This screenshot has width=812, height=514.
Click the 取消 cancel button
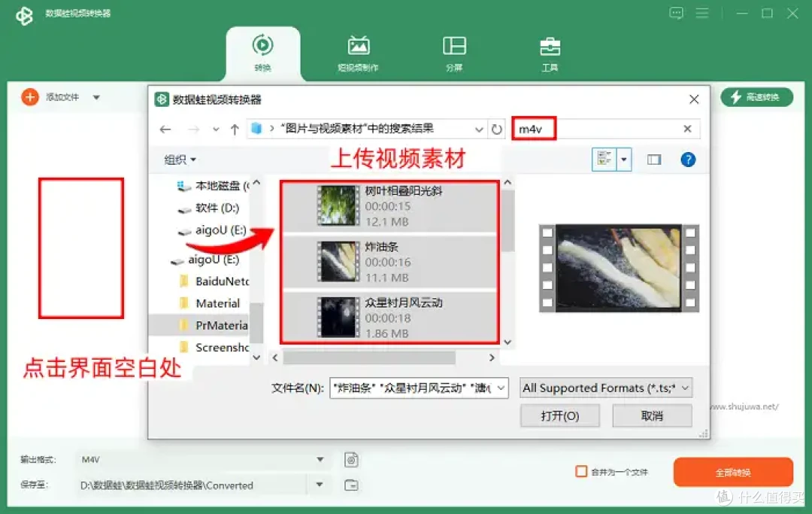click(x=652, y=415)
